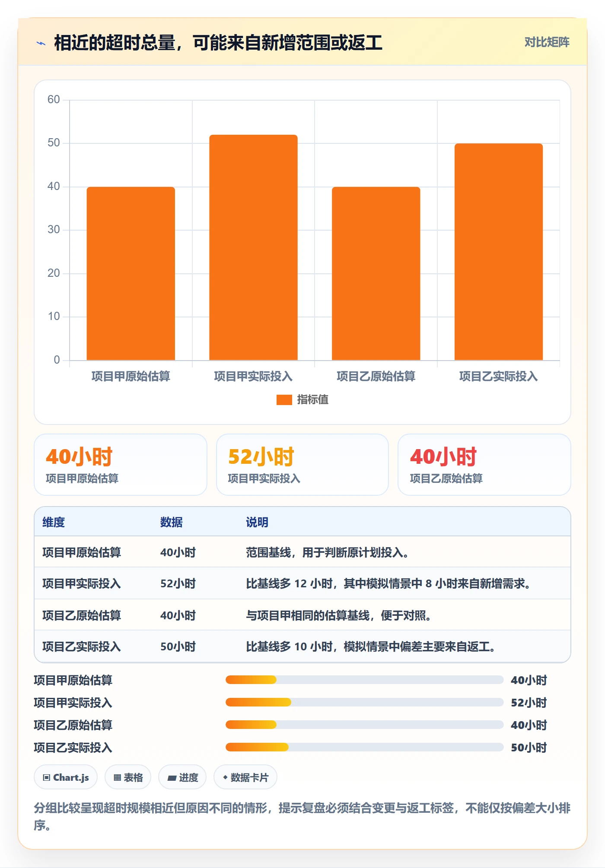Open the 数据卡片 tag
This screenshot has width=605, height=868.
coord(245,777)
